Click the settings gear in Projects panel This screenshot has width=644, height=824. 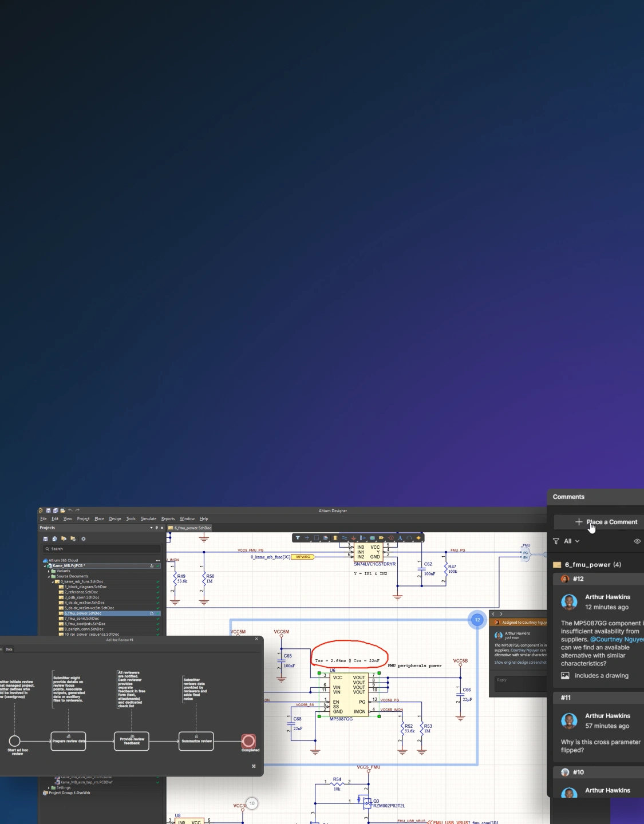coord(83,539)
